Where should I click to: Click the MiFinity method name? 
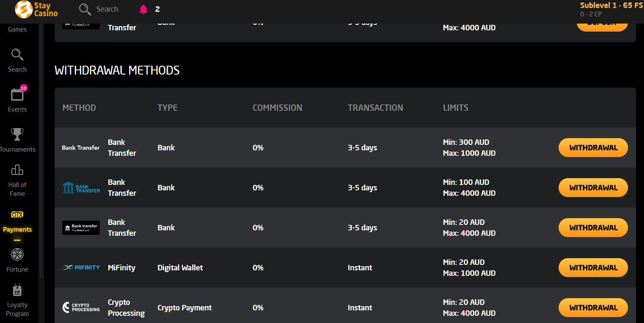tap(122, 268)
